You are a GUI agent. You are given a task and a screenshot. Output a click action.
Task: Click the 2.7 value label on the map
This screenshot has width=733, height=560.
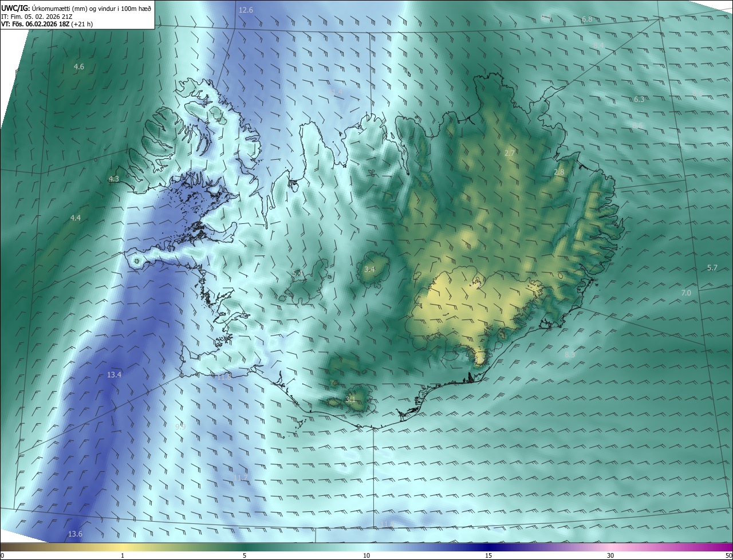click(510, 153)
